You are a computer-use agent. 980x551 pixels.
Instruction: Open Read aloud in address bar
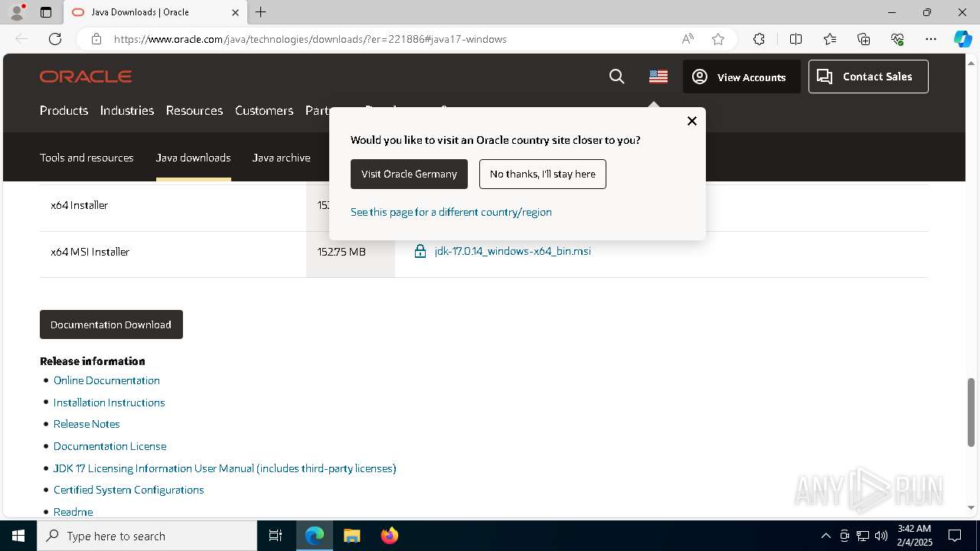point(688,39)
